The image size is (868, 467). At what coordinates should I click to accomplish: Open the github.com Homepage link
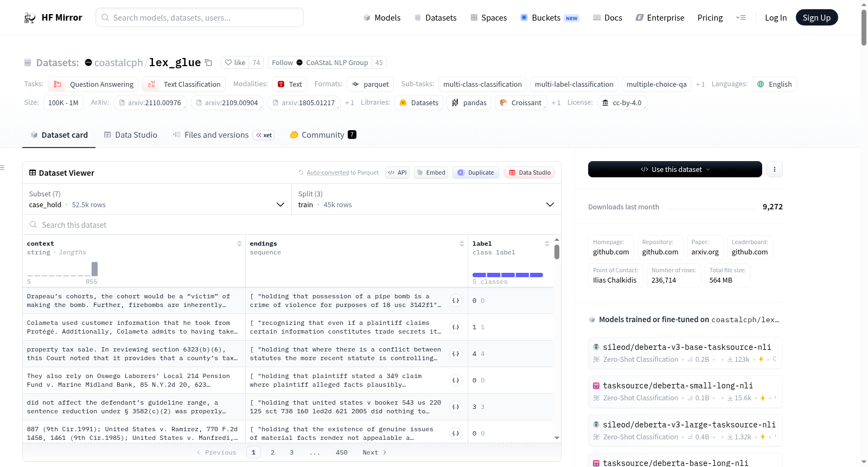pos(611,252)
